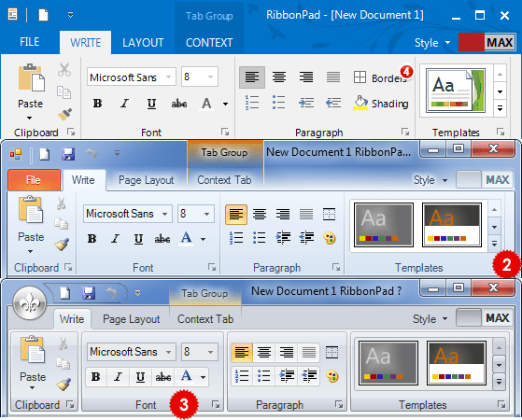Click bullet list icon in top blue ribbon
This screenshot has height=420, width=522.
(278, 103)
